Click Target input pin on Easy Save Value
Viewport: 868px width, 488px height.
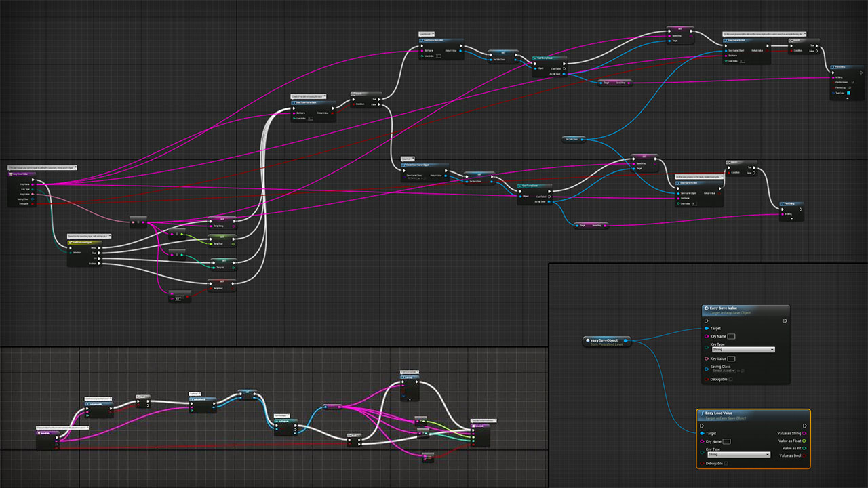pyautogui.click(x=707, y=329)
